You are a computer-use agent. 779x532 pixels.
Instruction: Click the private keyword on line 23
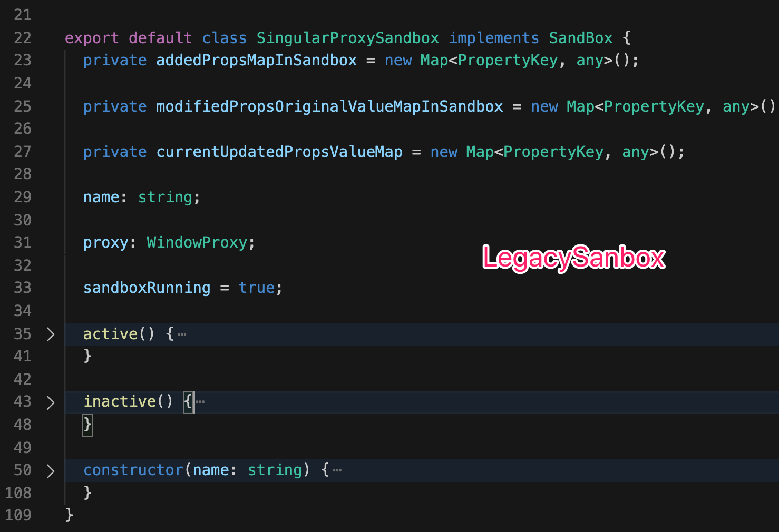[x=115, y=61]
